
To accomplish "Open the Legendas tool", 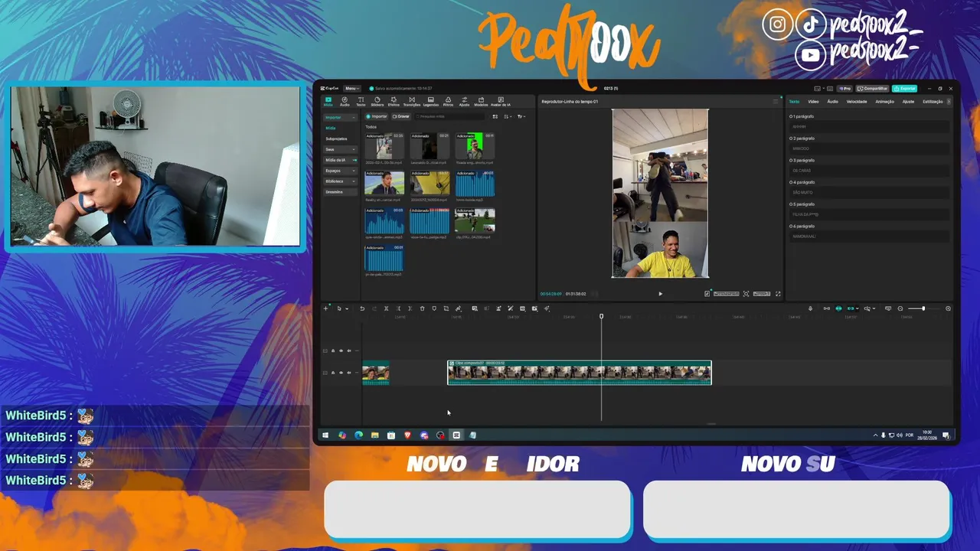I will [431, 101].
